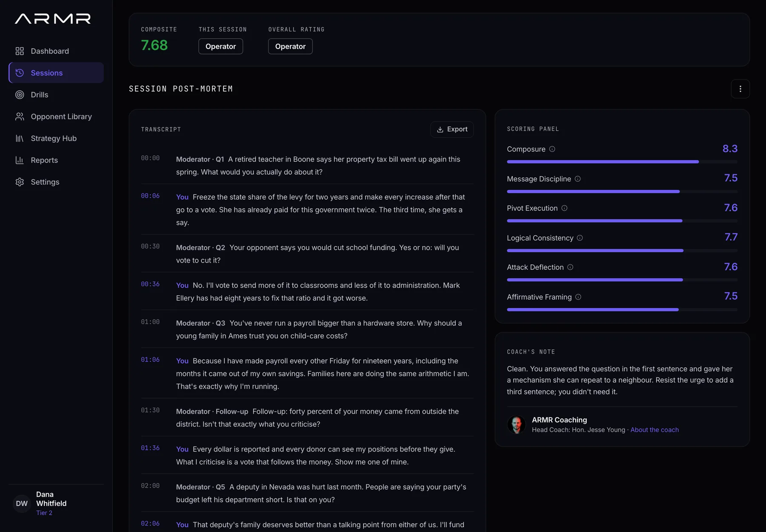Image resolution: width=766 pixels, height=532 pixels.
Task: Click the Moderator · Q3 question label
Action: 200,323
